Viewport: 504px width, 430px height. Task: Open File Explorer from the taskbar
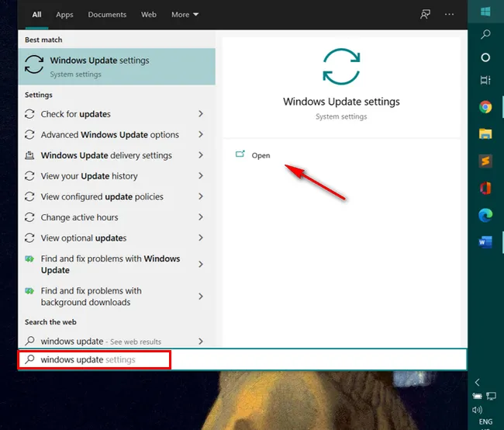tap(485, 134)
